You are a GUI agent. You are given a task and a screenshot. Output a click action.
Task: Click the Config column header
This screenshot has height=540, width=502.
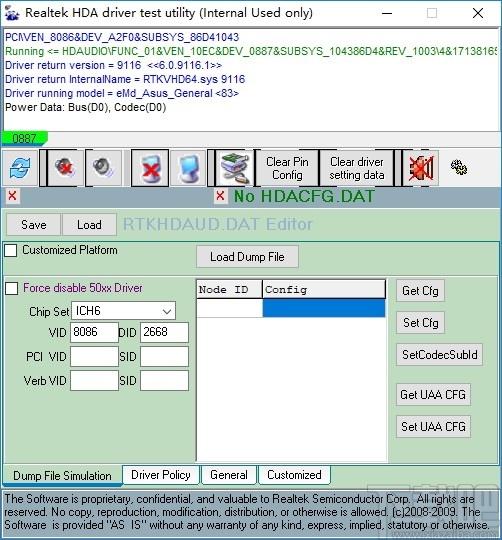pyautogui.click(x=324, y=289)
